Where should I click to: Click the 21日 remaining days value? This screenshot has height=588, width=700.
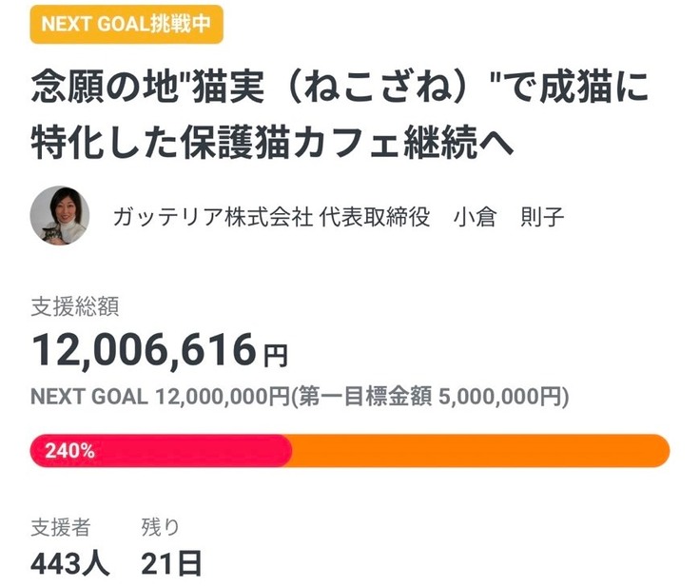click(171, 563)
